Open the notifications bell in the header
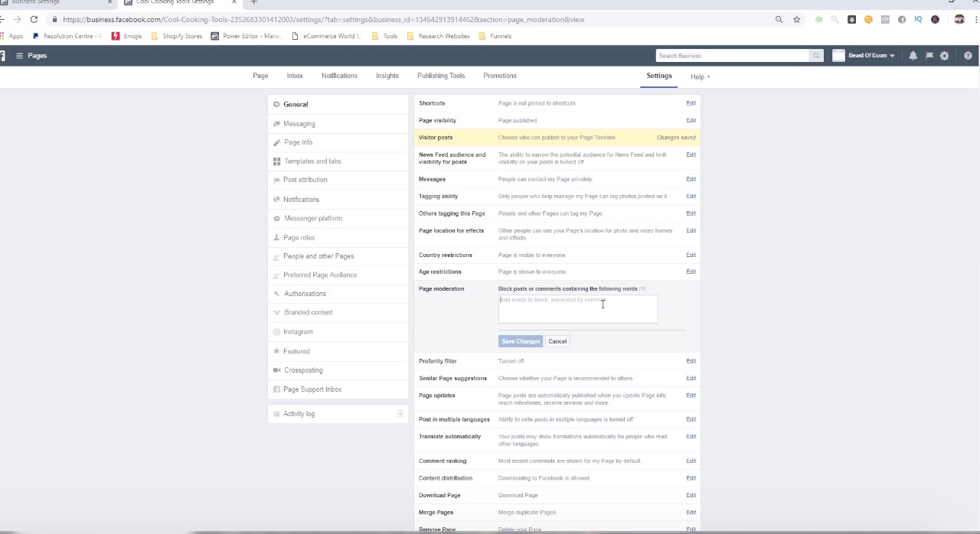Screen dimensions: 980x534 coord(913,56)
